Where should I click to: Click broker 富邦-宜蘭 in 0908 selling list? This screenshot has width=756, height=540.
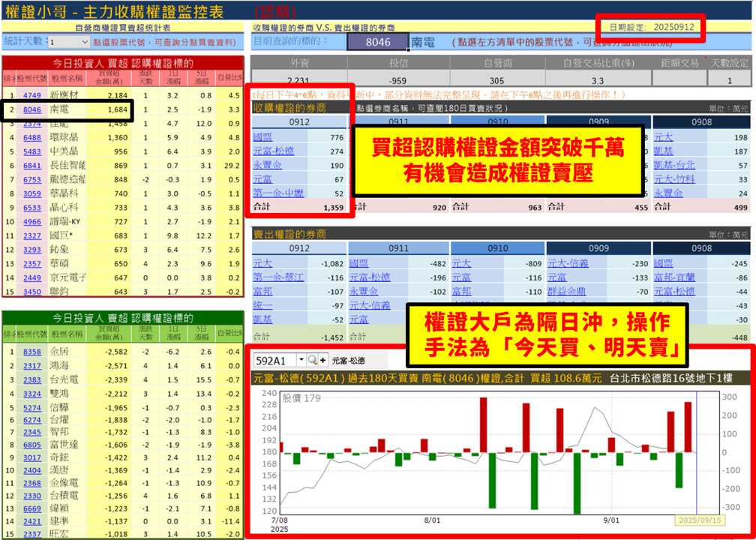[674, 277]
